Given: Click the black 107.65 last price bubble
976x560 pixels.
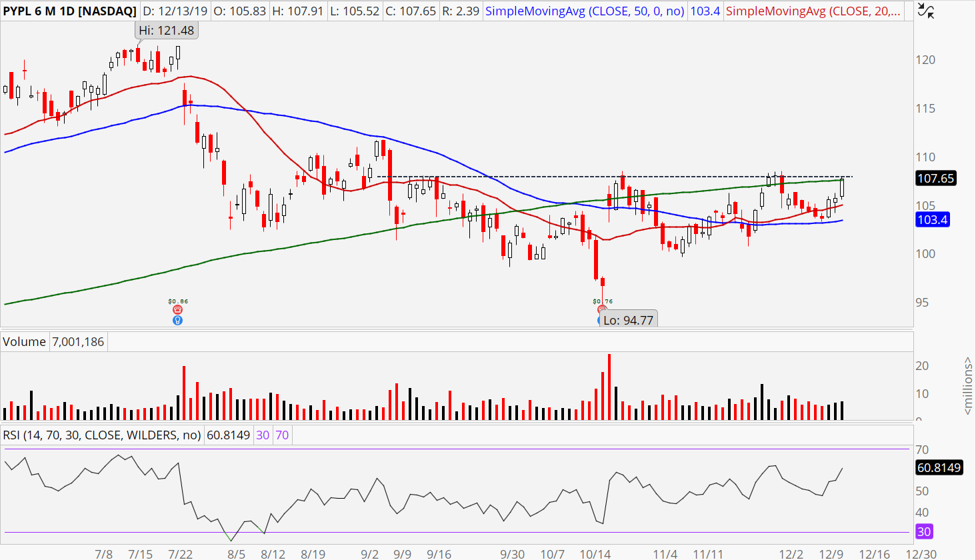Looking at the screenshot, I should 935,178.
